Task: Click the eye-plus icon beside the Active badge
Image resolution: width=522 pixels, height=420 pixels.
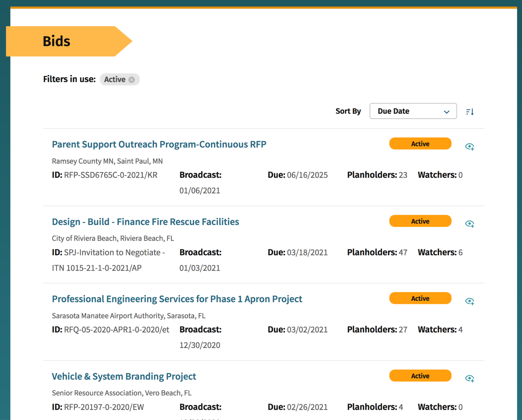Action: 470,146
